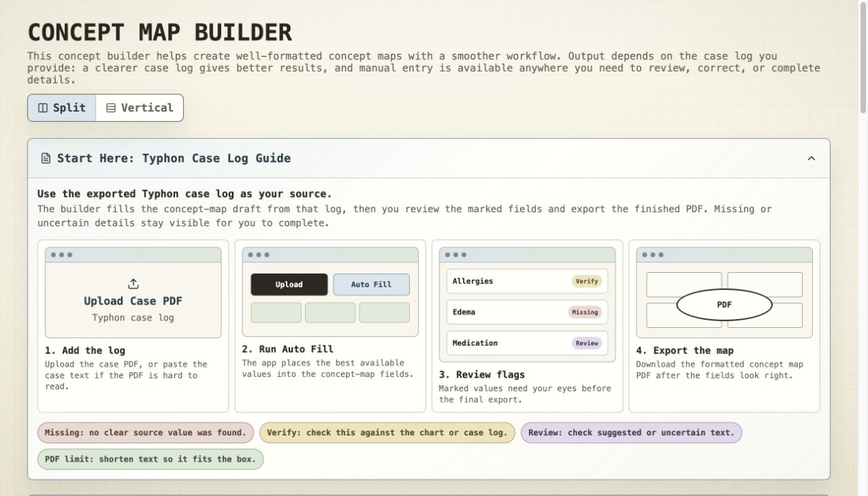Viewport: 868px width, 496px height.
Task: Click the upload arrow icon in step 1
Action: pyautogui.click(x=134, y=284)
